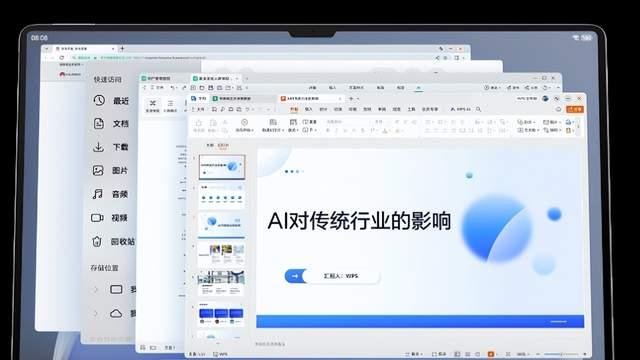Viewport: 640px width, 360px height.
Task: Click the battery indicator in system bar
Action: tap(586, 38)
